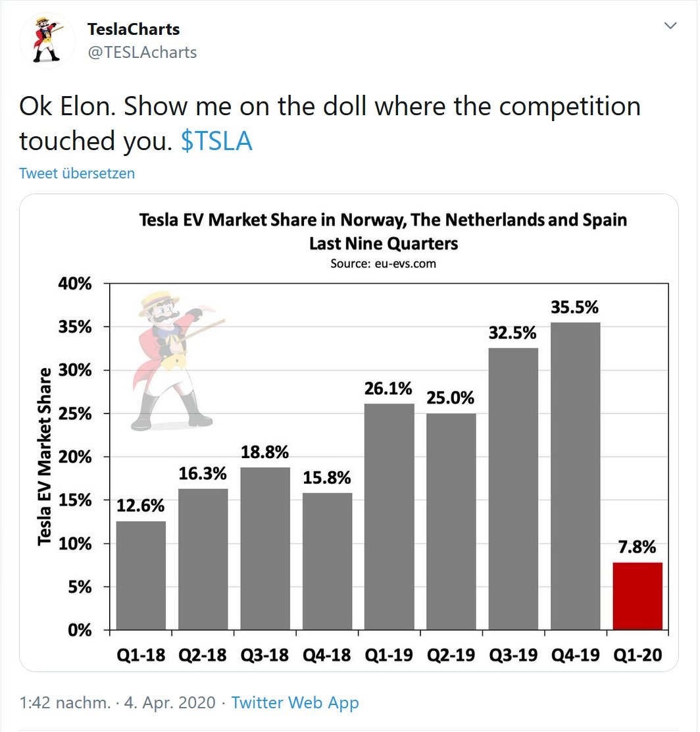Select the Q1-19 bar labeled 26.1%
The height and width of the screenshot is (732, 700).
click(389, 516)
